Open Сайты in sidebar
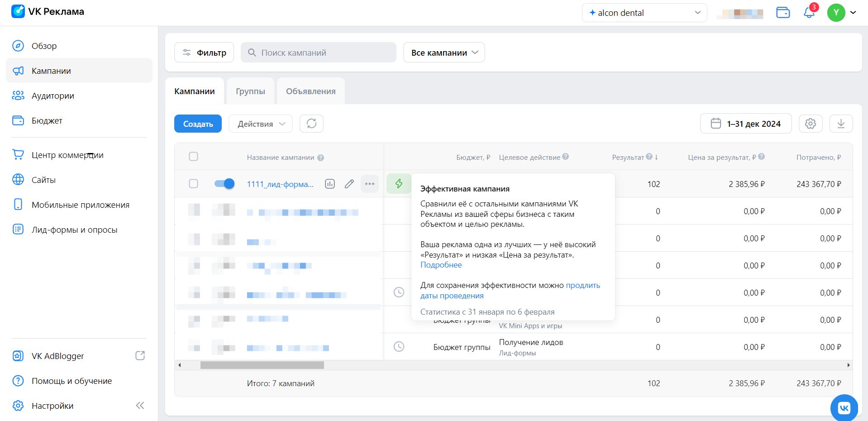The height and width of the screenshot is (421, 868). click(79, 180)
